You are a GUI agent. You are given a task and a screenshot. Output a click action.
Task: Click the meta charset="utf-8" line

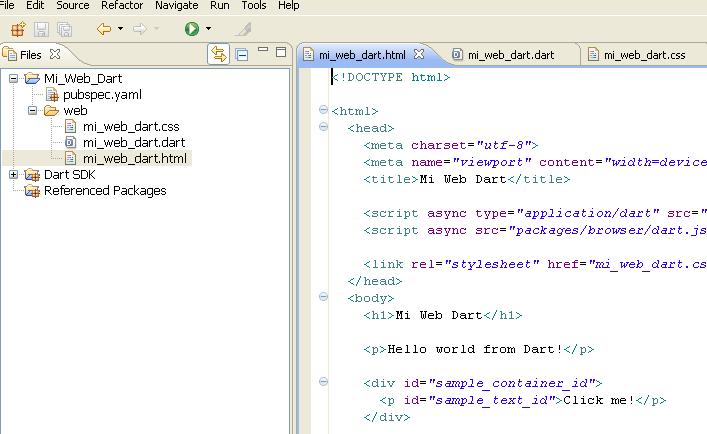[x=451, y=145]
